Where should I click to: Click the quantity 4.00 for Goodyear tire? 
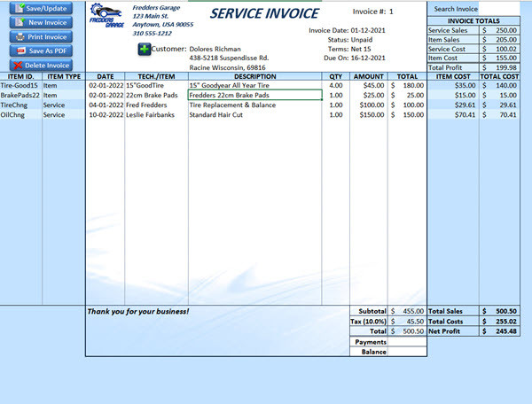[x=335, y=85]
